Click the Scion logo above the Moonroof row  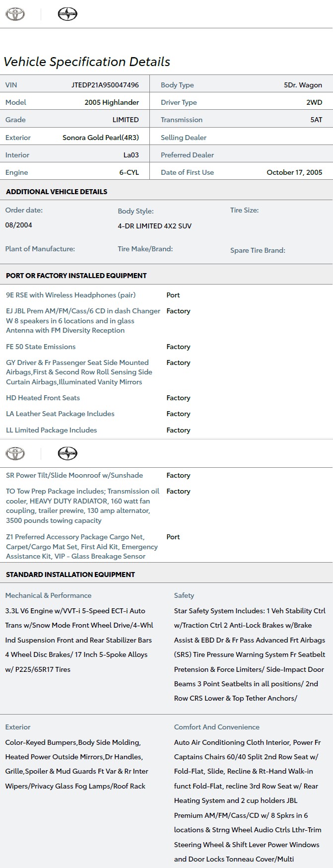[67, 453]
